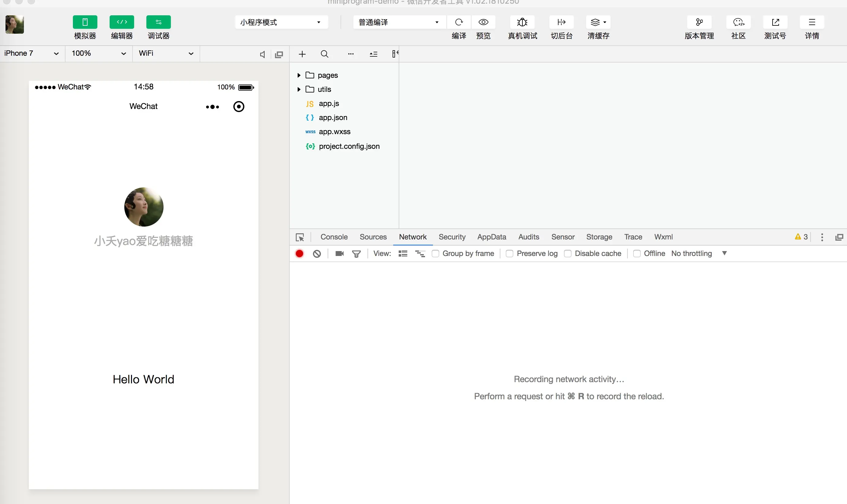Click the clear cache layers icon

tap(595, 22)
